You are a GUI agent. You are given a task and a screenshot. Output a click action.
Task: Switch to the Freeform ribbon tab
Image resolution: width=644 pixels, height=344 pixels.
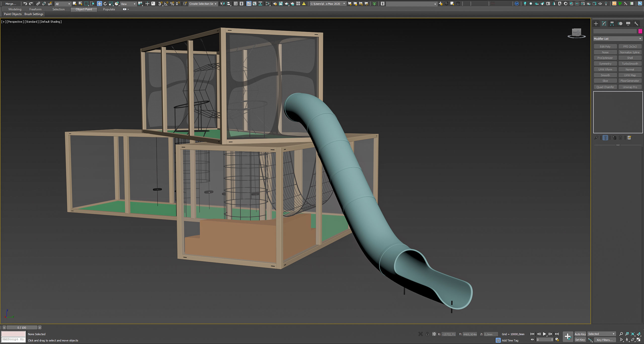pos(35,9)
